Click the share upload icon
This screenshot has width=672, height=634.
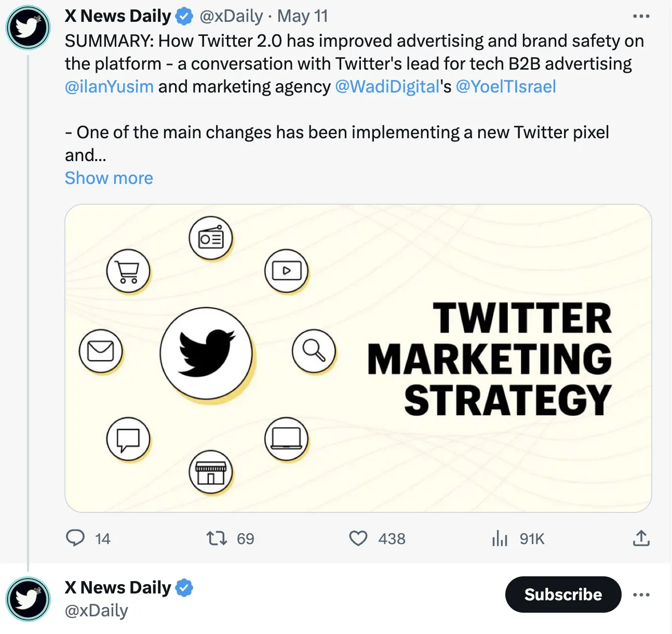click(641, 538)
